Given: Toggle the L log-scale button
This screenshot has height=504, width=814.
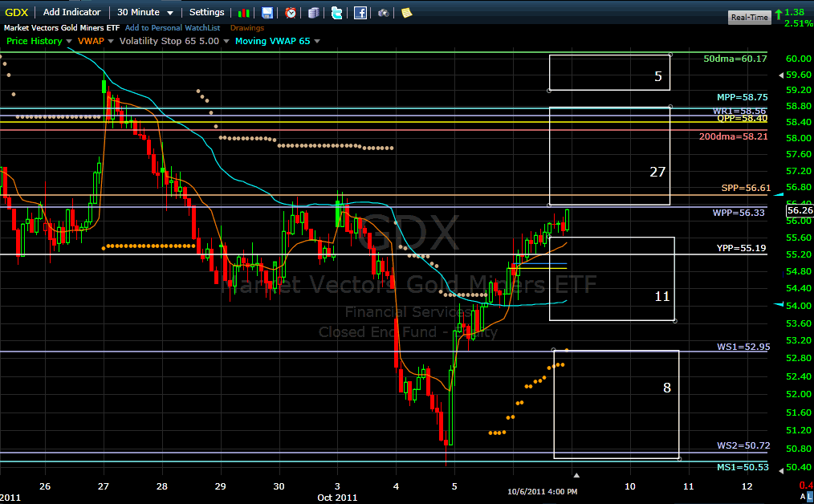Looking at the screenshot, I should pyautogui.click(x=810, y=497).
